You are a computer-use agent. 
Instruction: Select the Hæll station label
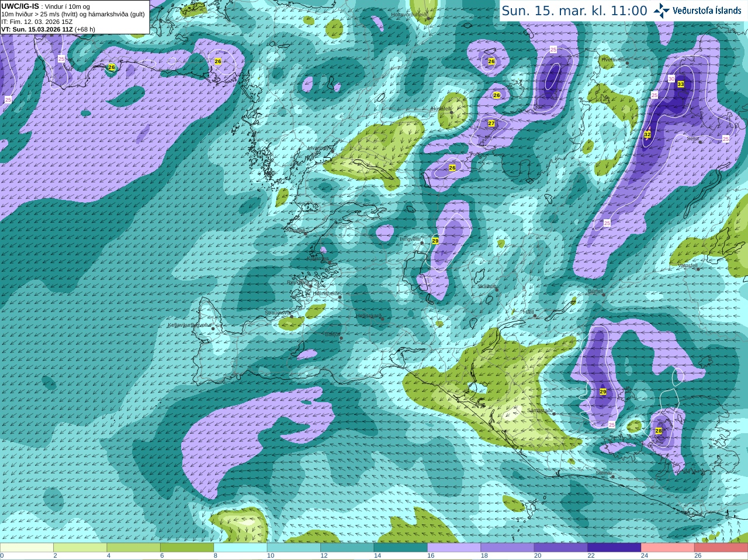[528, 312]
